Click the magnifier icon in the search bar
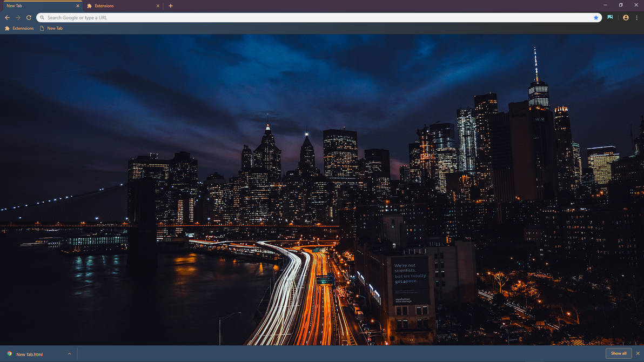Viewport: 644px width, 362px height. coord(42,17)
